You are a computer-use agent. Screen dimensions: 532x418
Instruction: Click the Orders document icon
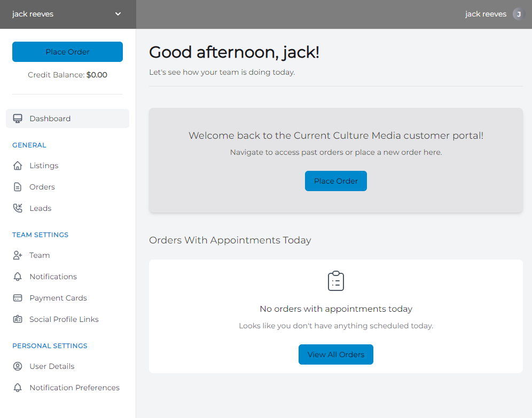click(18, 187)
